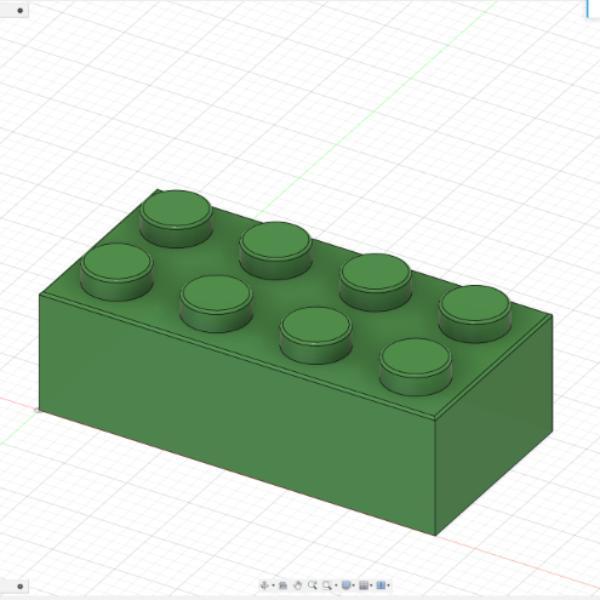Activate the Pan hand tool
Image resolution: width=600 pixels, height=600 pixels.
point(298,585)
